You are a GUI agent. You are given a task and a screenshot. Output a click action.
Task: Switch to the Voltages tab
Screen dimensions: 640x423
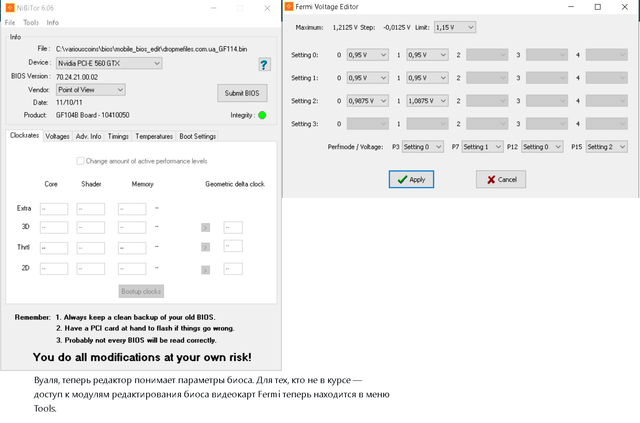tap(57, 136)
